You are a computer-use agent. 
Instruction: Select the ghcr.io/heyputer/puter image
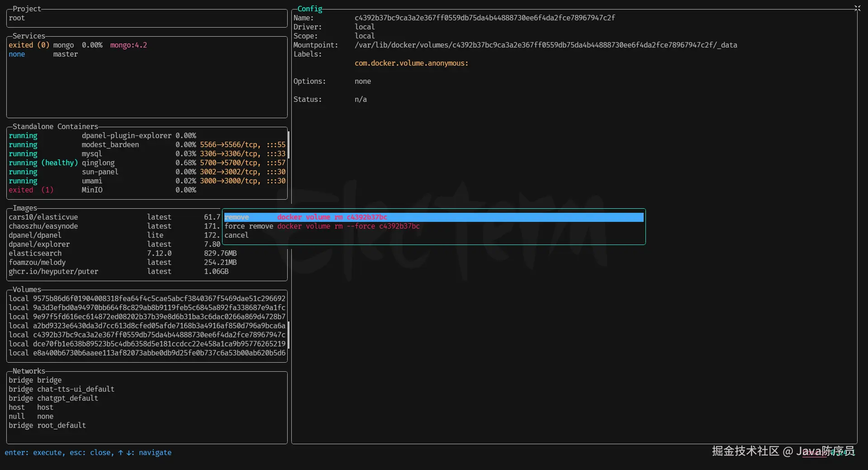click(53, 272)
